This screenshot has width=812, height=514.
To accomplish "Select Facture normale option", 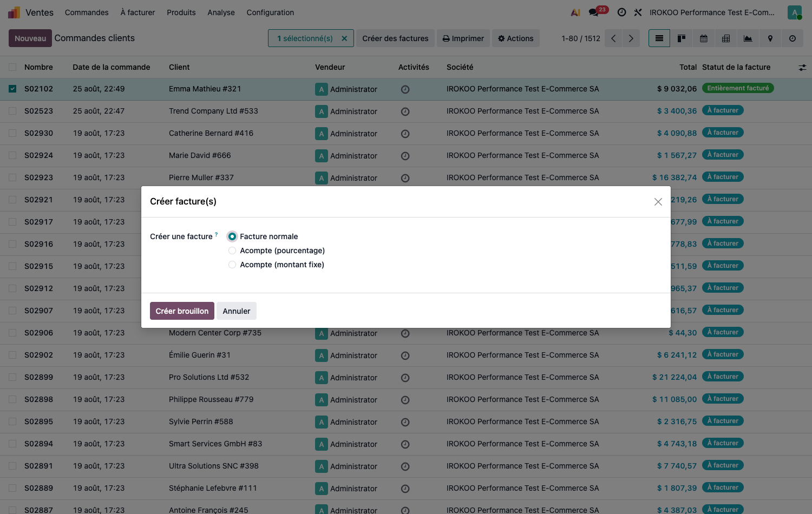I will (232, 236).
